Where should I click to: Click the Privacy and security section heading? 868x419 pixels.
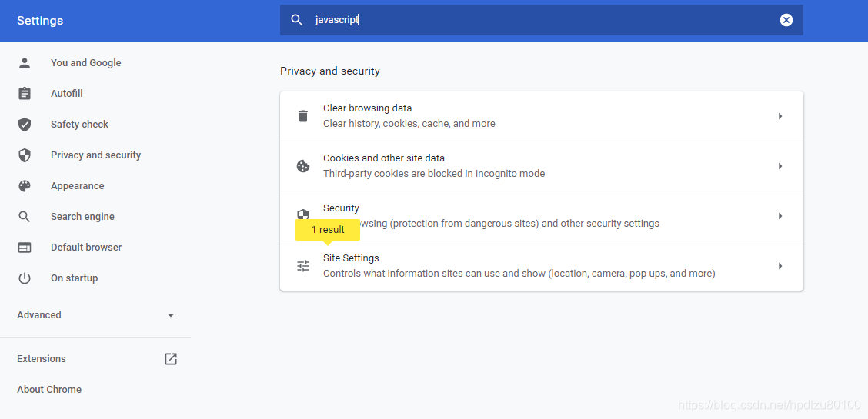330,71
